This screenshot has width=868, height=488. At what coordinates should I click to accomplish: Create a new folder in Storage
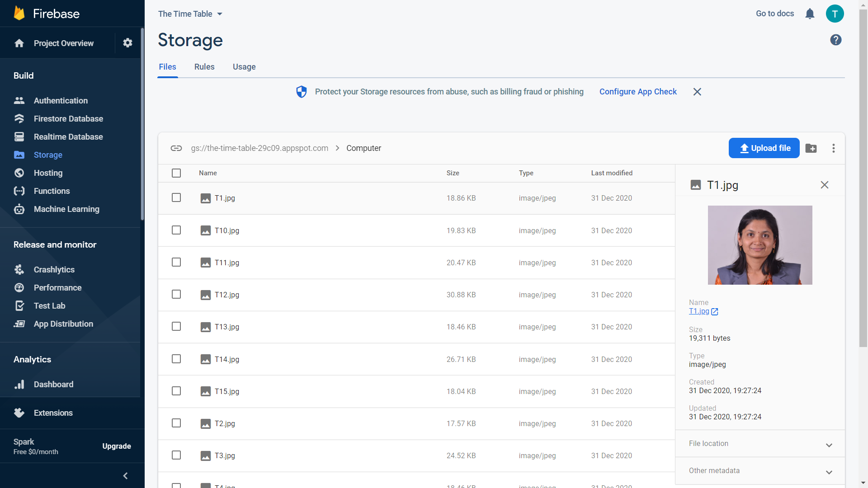(x=811, y=148)
